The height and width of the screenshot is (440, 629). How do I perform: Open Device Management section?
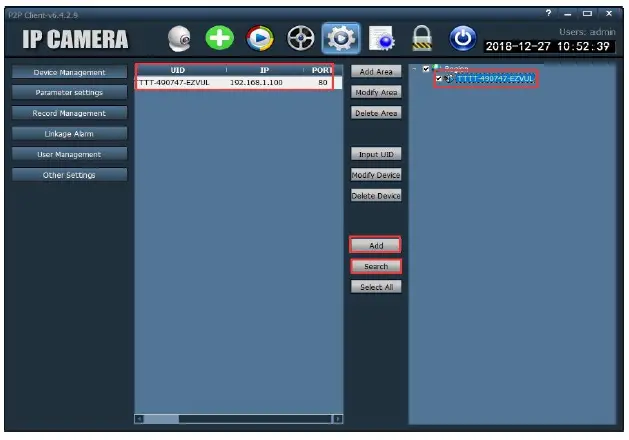[69, 72]
